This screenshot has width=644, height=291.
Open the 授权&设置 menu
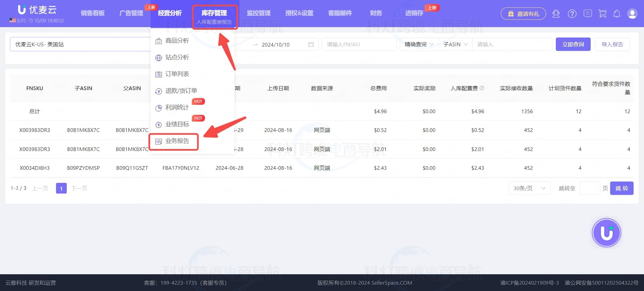click(299, 13)
